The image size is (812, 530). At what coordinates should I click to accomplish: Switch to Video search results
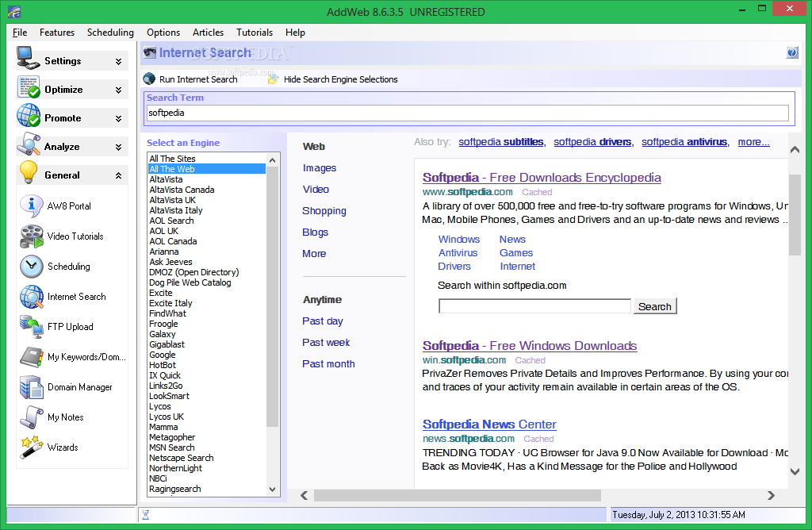[316, 189]
